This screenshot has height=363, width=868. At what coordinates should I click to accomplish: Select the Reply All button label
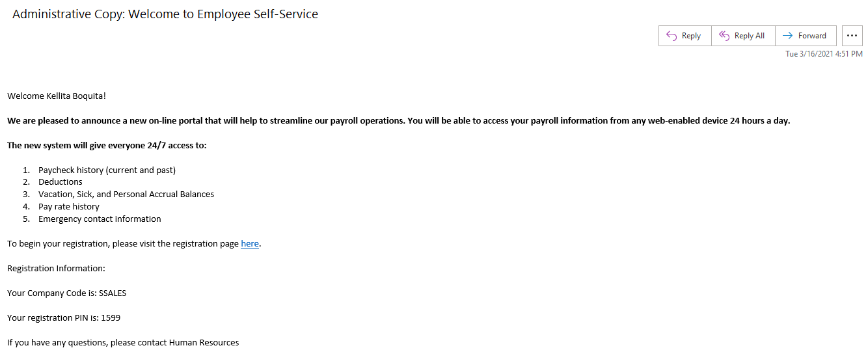[x=750, y=36]
